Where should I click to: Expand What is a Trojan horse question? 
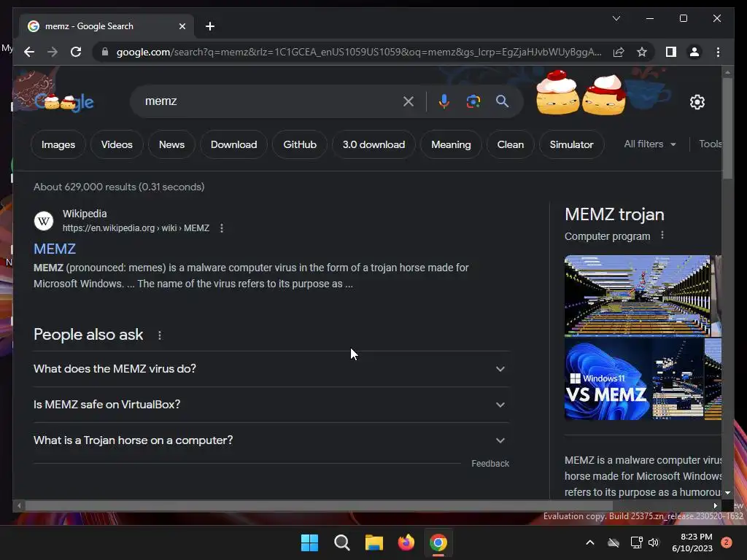pyautogui.click(x=271, y=440)
